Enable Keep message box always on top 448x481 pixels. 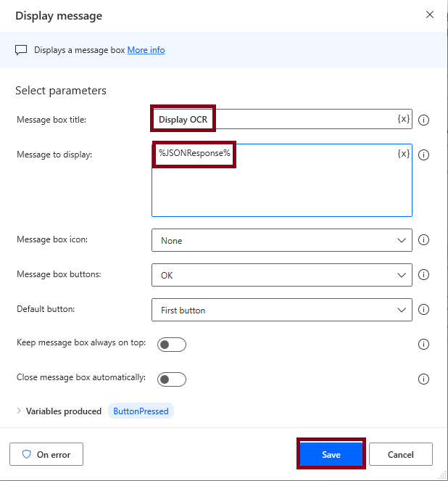pos(172,344)
